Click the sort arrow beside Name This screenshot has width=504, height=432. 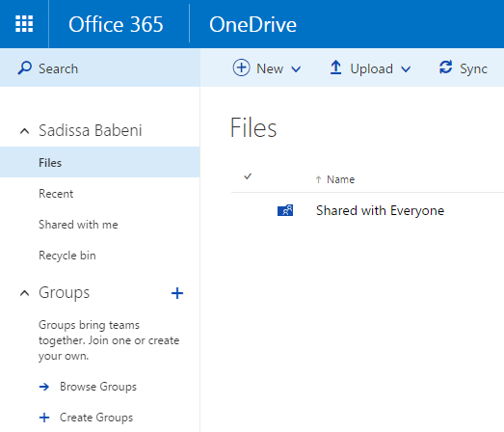[318, 179]
